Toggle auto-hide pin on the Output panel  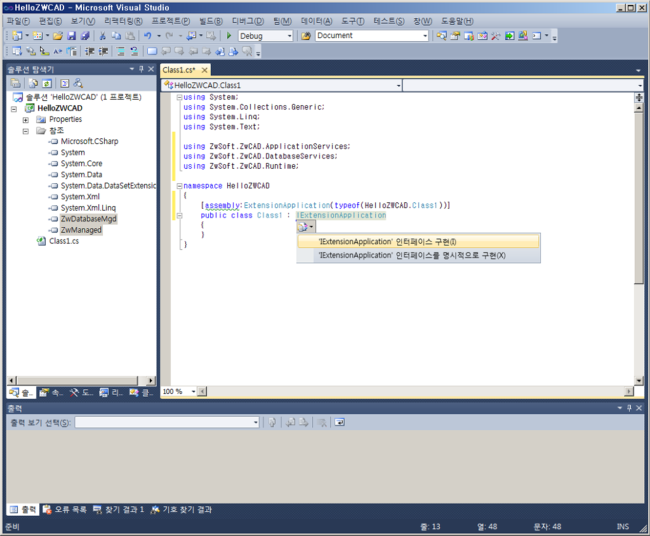(629, 408)
